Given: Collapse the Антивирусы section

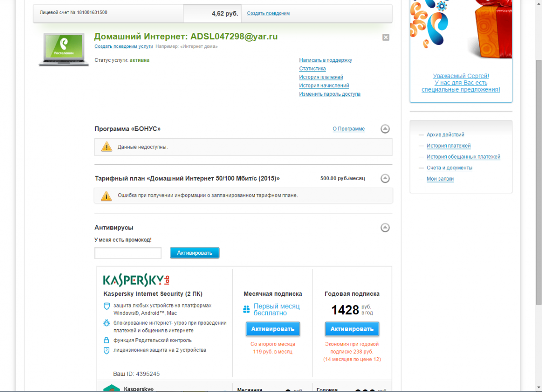Looking at the screenshot, I should pos(385,228).
